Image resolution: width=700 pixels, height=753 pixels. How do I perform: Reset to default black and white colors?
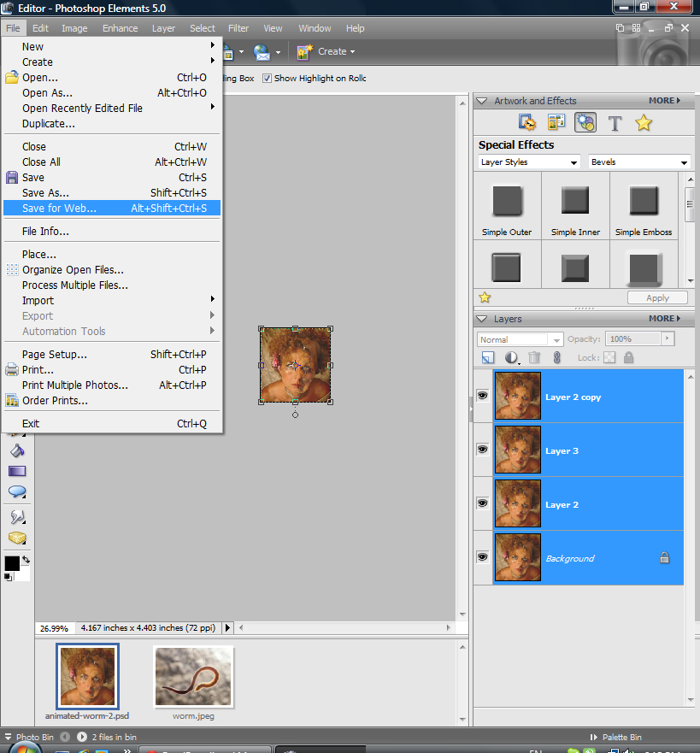9,577
